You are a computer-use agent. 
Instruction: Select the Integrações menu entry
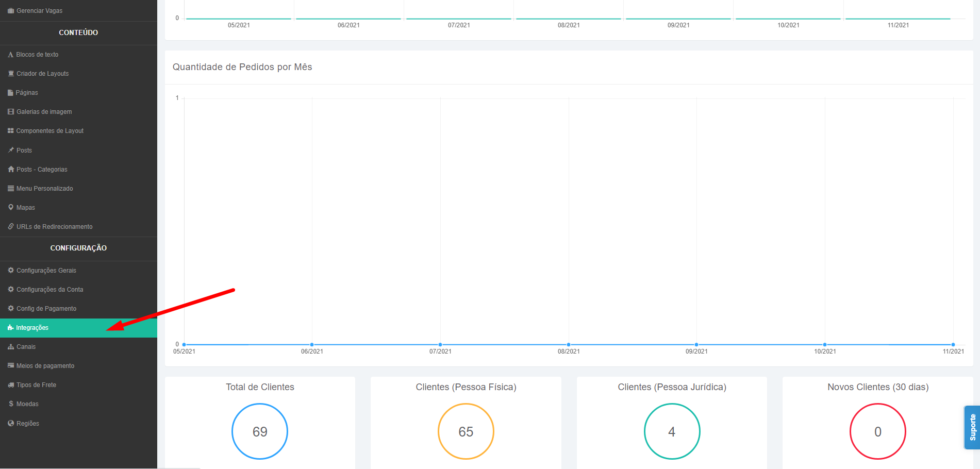[x=78, y=328]
